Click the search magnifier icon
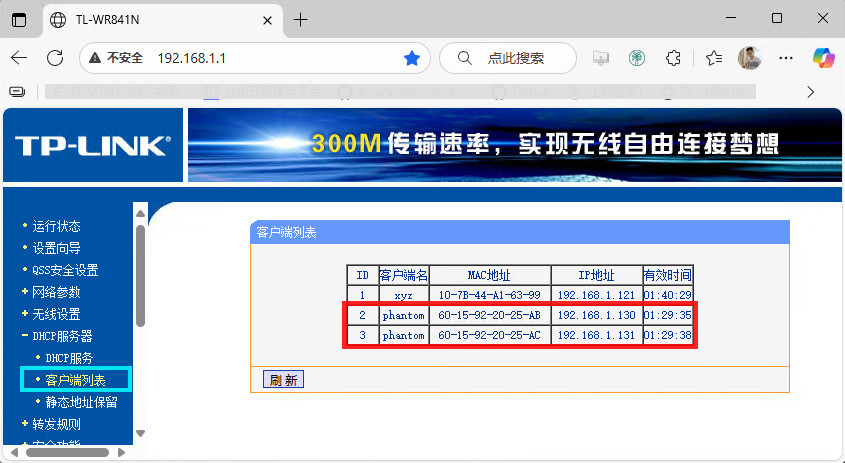This screenshot has width=845, height=463. pyautogui.click(x=465, y=58)
